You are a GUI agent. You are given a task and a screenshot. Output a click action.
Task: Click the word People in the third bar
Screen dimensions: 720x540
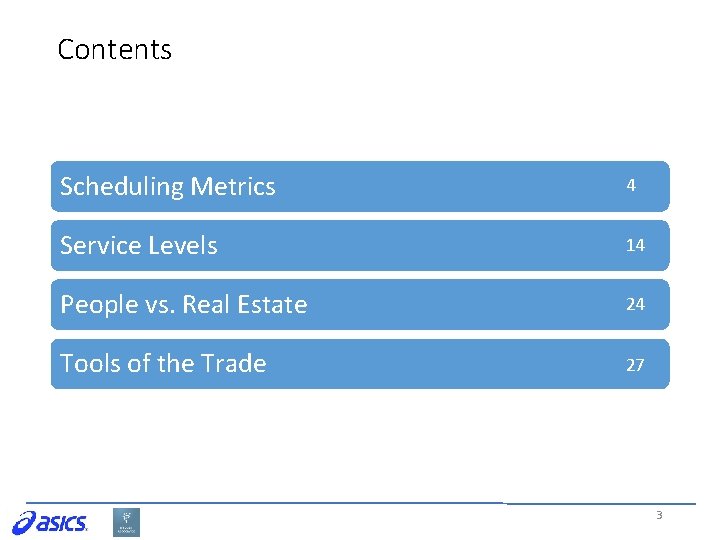pyautogui.click(x=99, y=305)
